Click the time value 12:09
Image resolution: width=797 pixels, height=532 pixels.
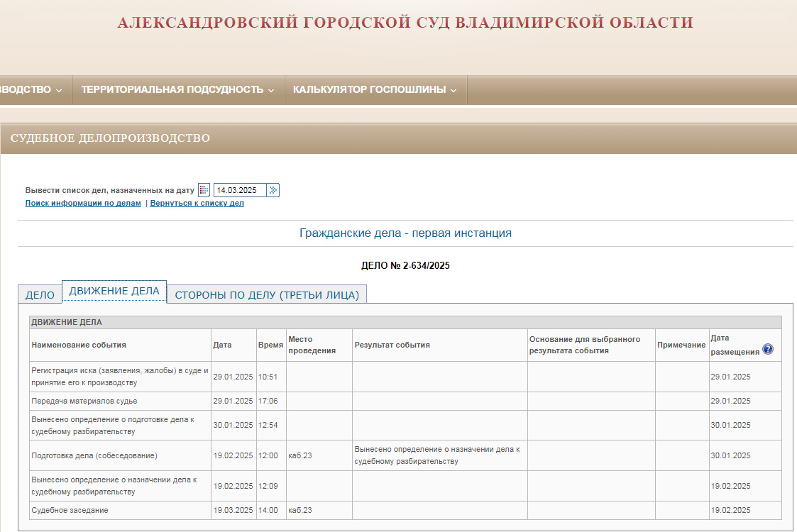tap(268, 486)
